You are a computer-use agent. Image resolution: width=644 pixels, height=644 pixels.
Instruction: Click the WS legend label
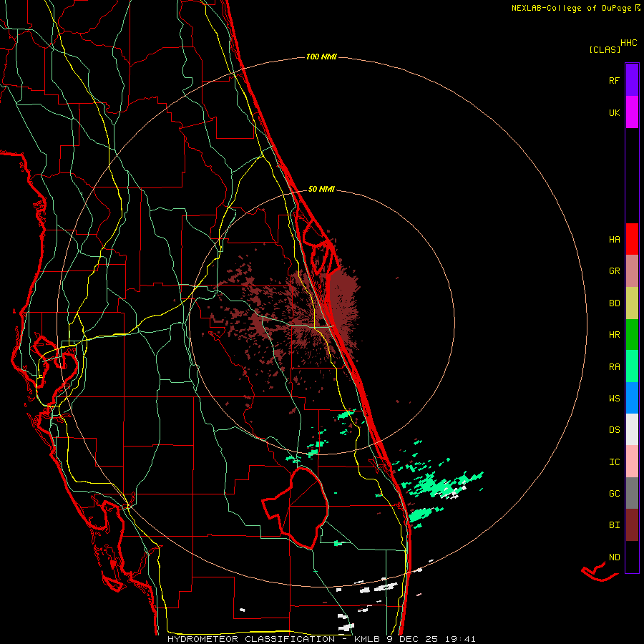coord(614,399)
